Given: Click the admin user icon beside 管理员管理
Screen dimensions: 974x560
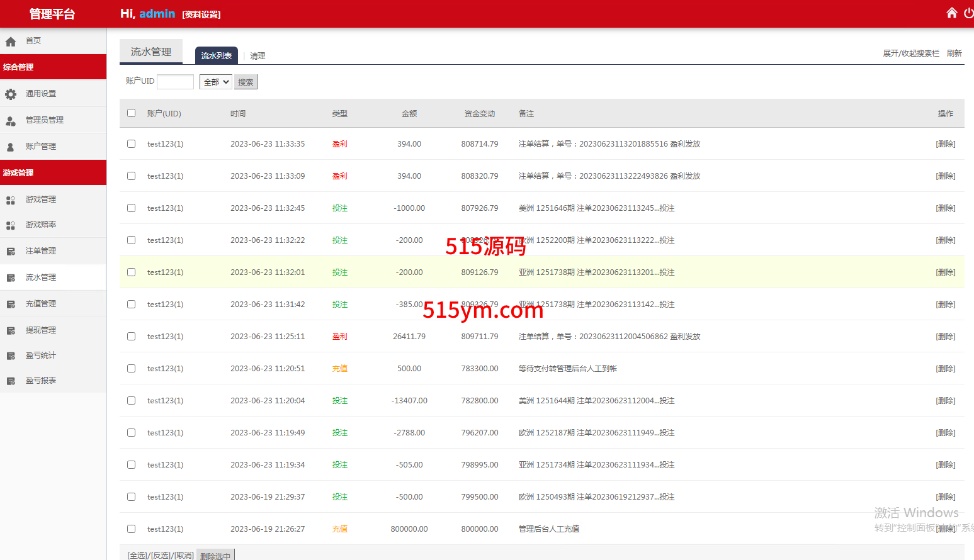Looking at the screenshot, I should coord(11,120).
